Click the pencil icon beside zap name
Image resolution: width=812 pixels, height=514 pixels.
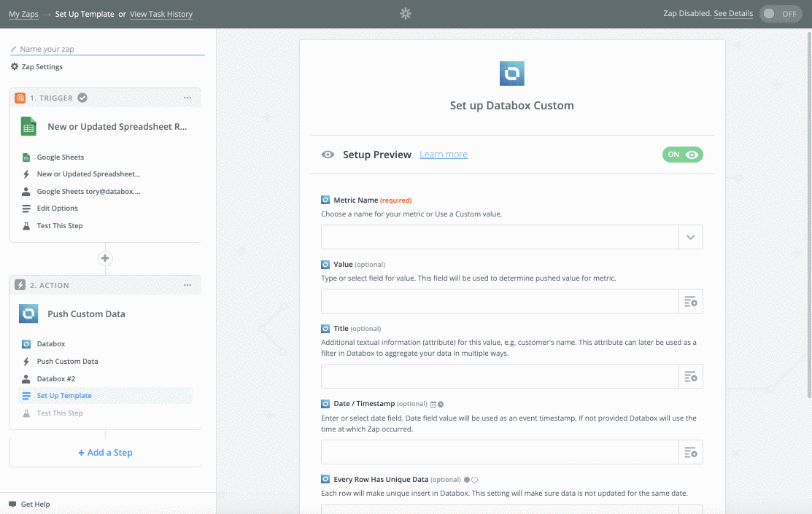tap(13, 49)
